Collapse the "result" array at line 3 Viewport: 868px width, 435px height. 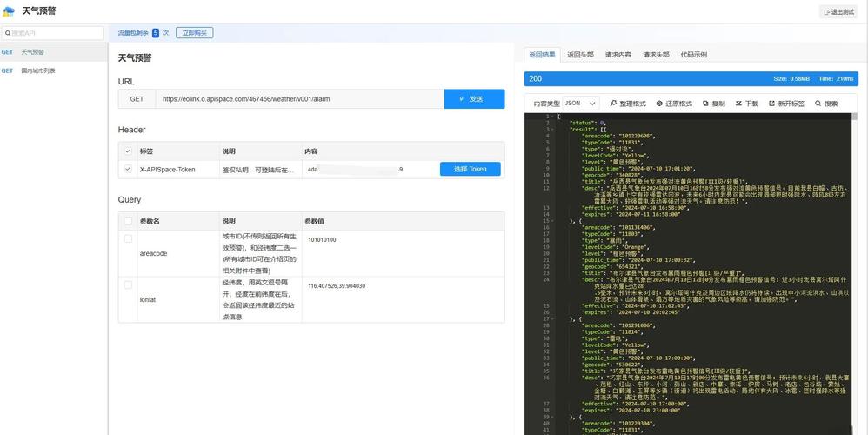tap(552, 130)
